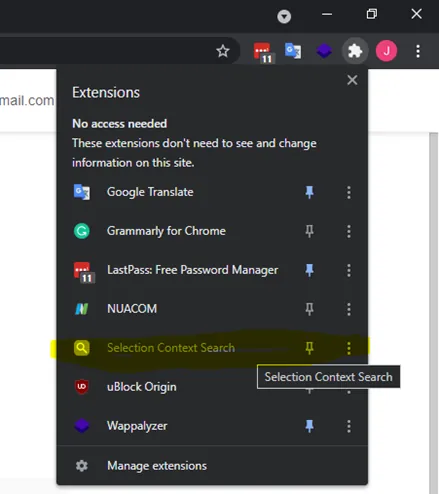Open more actions for Grammarly for Chrome
439x494 pixels.
tap(349, 231)
